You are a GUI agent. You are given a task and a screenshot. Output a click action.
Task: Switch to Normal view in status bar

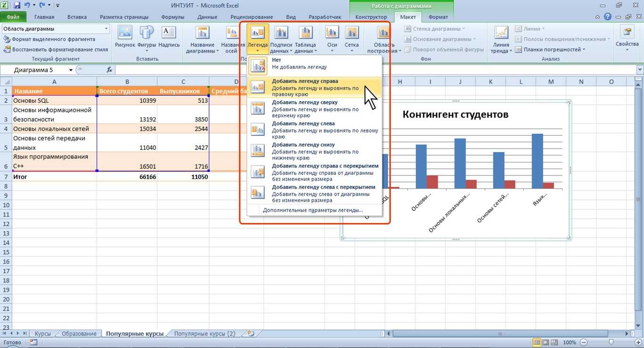[x=536, y=342]
